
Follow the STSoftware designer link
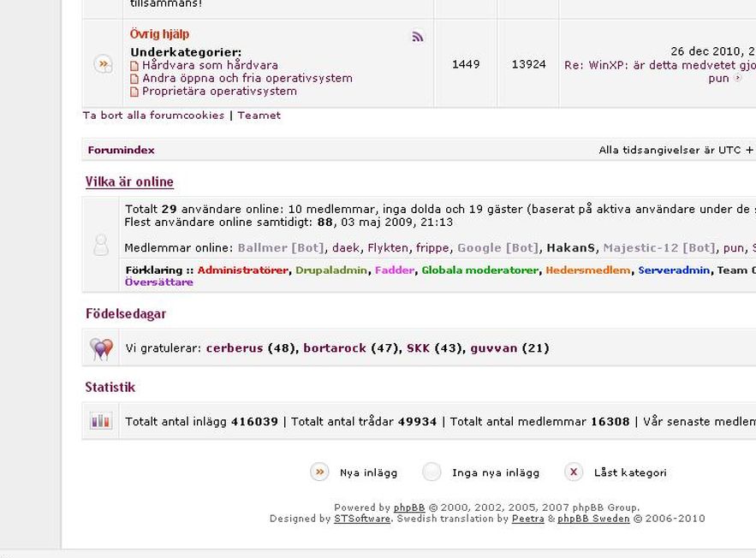(362, 519)
